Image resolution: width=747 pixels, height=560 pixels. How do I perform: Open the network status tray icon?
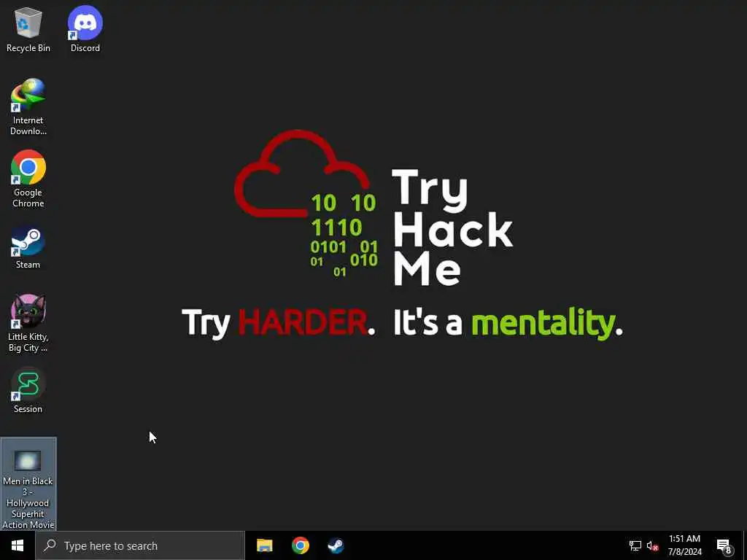click(635, 545)
